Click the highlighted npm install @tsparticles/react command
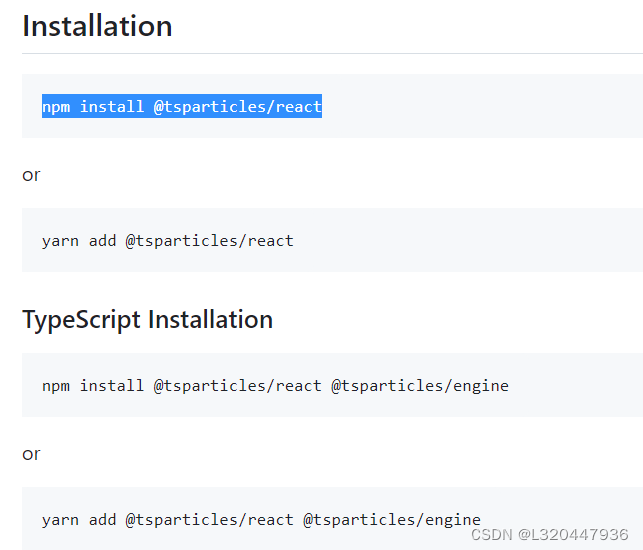643x550 pixels. (x=182, y=106)
